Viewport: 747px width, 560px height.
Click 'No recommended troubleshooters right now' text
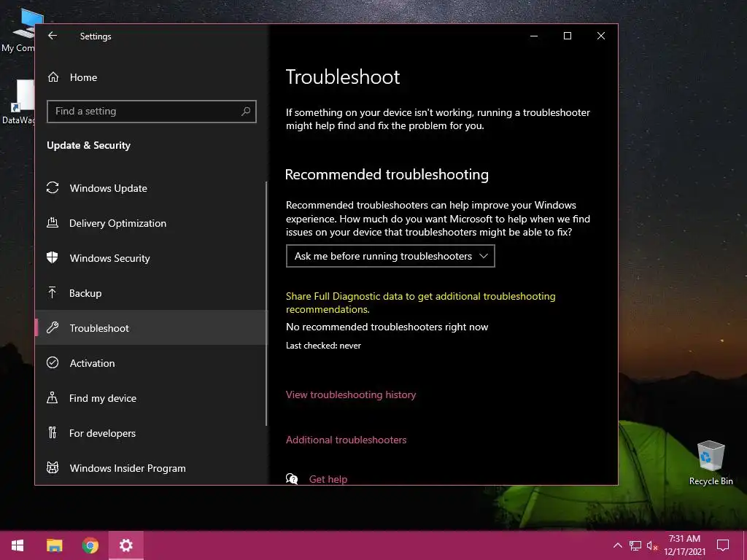point(387,327)
